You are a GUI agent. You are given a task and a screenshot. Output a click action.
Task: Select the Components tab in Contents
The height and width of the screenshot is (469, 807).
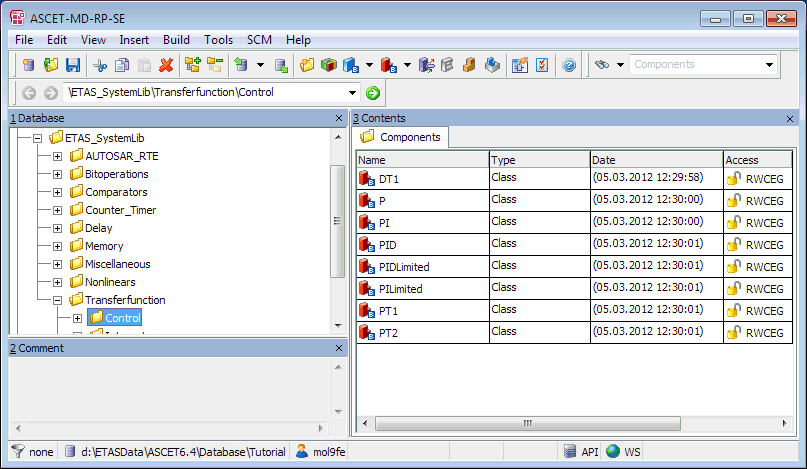[401, 137]
